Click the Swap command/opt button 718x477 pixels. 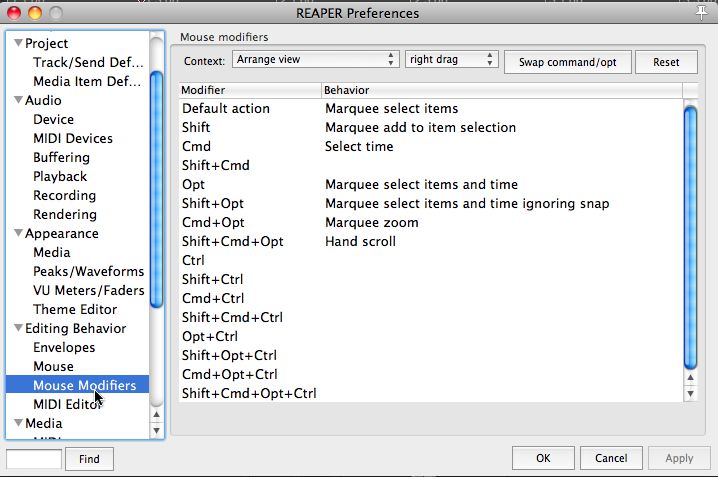tap(567, 62)
